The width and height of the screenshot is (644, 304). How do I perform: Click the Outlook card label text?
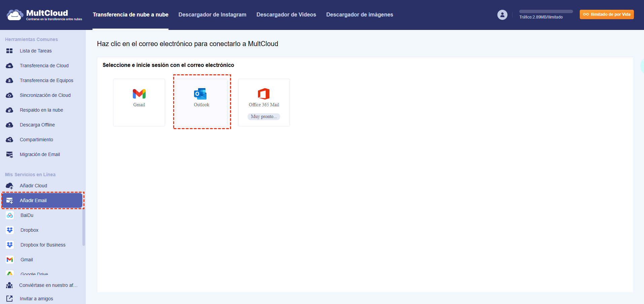[201, 105]
